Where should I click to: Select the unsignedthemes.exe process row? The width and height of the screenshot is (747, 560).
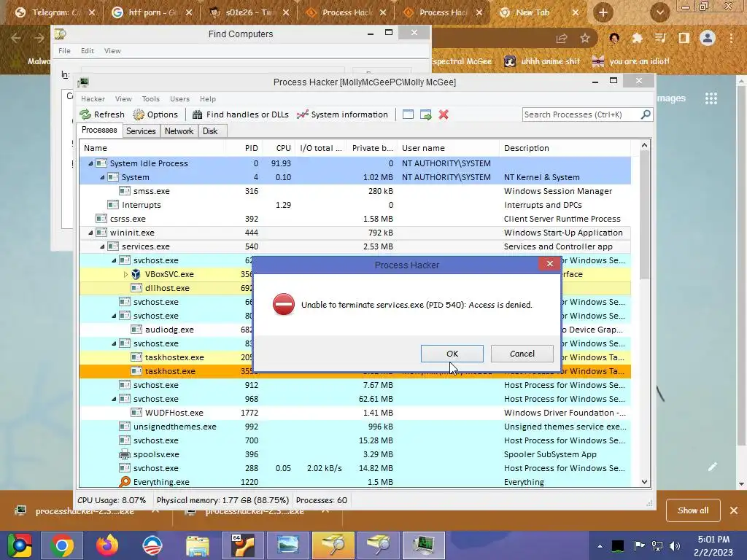pos(355,427)
